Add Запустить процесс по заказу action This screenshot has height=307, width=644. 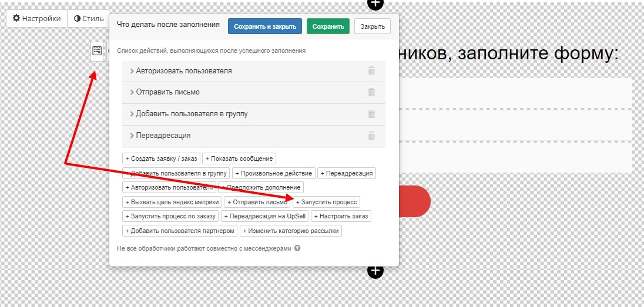tap(170, 216)
